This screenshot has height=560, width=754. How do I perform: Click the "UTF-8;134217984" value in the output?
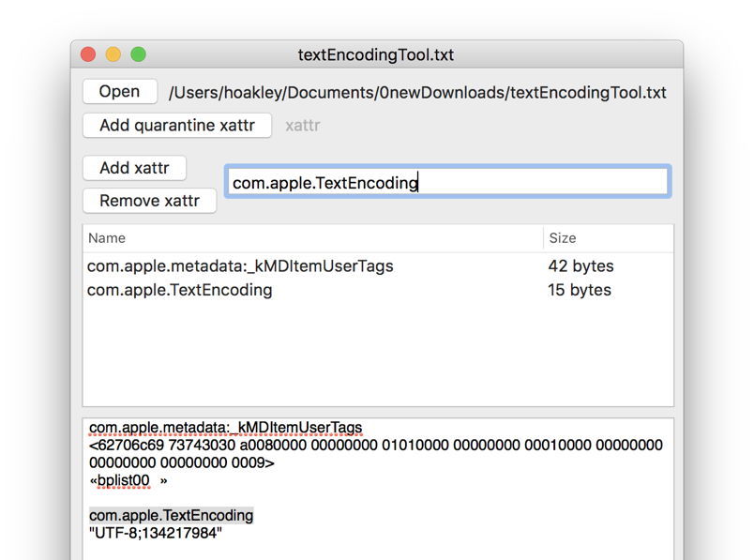156,534
